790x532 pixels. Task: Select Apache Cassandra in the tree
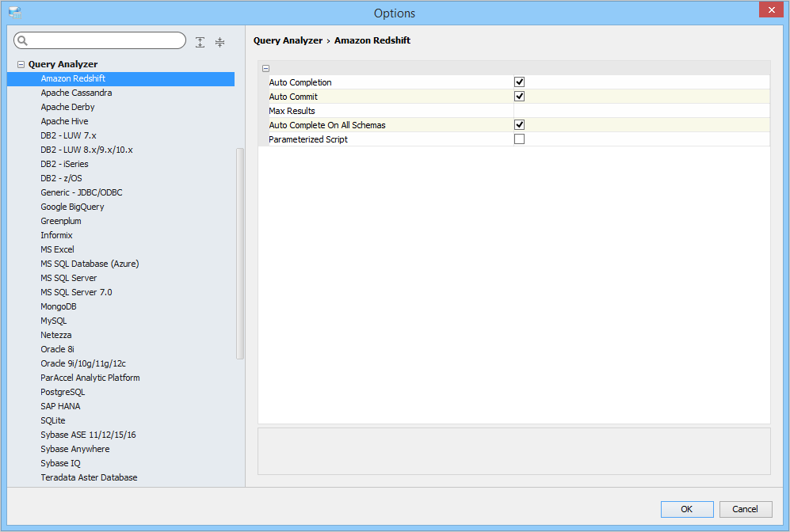click(76, 93)
